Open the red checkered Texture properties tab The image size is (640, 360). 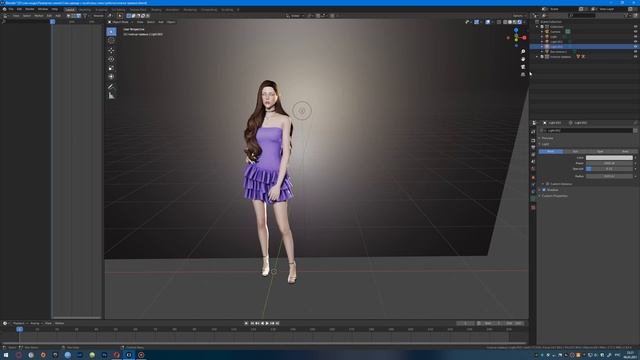(533, 207)
